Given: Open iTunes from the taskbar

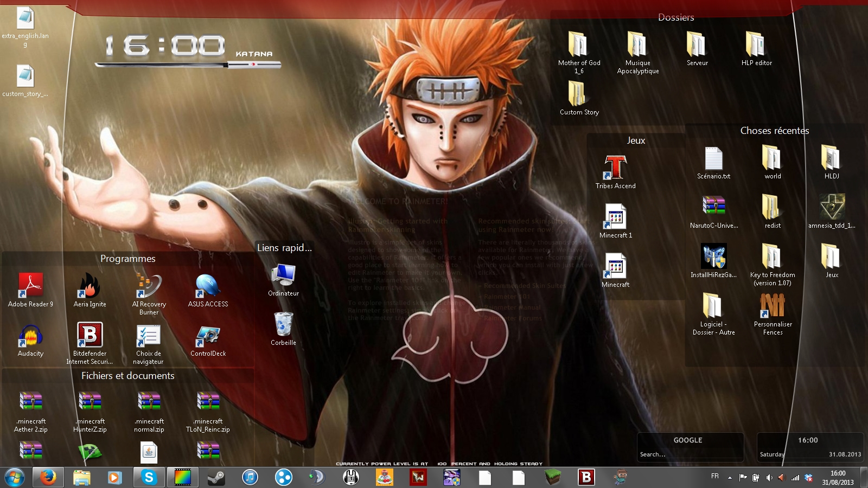Looking at the screenshot, I should pyautogui.click(x=250, y=477).
